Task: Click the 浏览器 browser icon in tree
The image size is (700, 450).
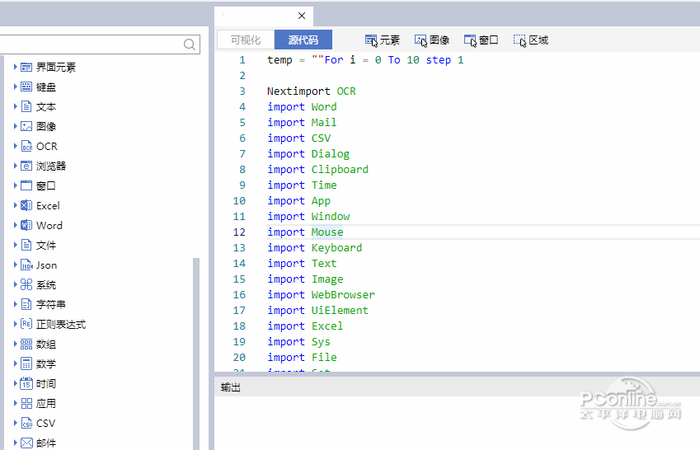Action: [x=27, y=166]
